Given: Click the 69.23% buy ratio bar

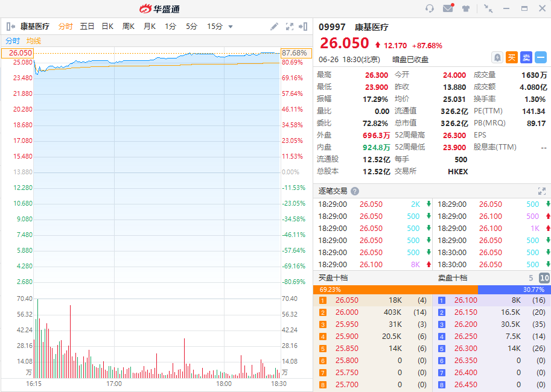Looking at the screenshot, I should tap(395, 290).
